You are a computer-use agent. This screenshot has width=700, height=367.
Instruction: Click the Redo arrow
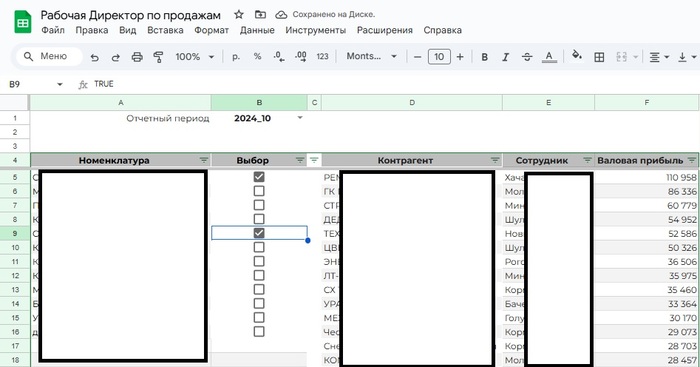point(116,57)
